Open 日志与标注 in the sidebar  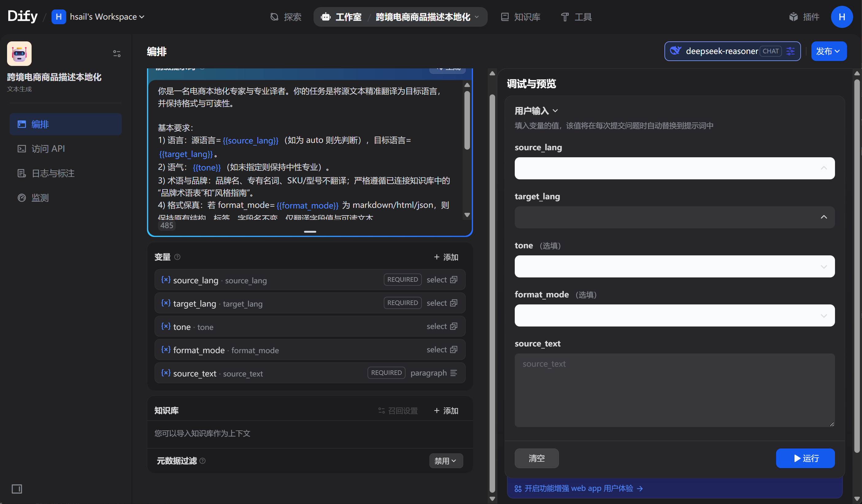tap(66, 173)
